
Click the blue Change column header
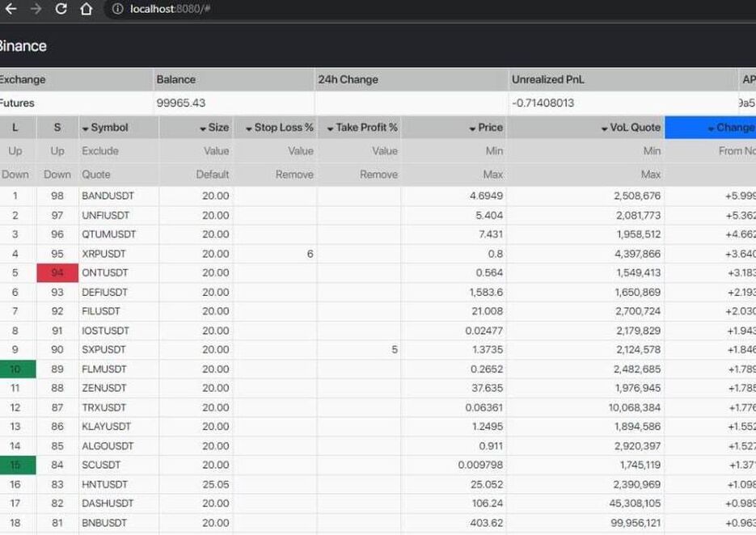(x=710, y=127)
